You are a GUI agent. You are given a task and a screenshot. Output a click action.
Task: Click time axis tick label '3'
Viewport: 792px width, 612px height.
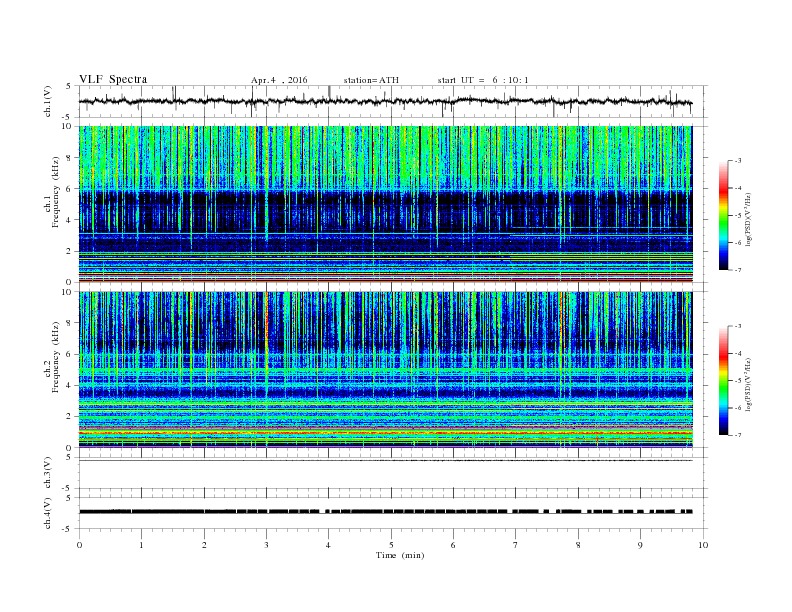pos(266,545)
